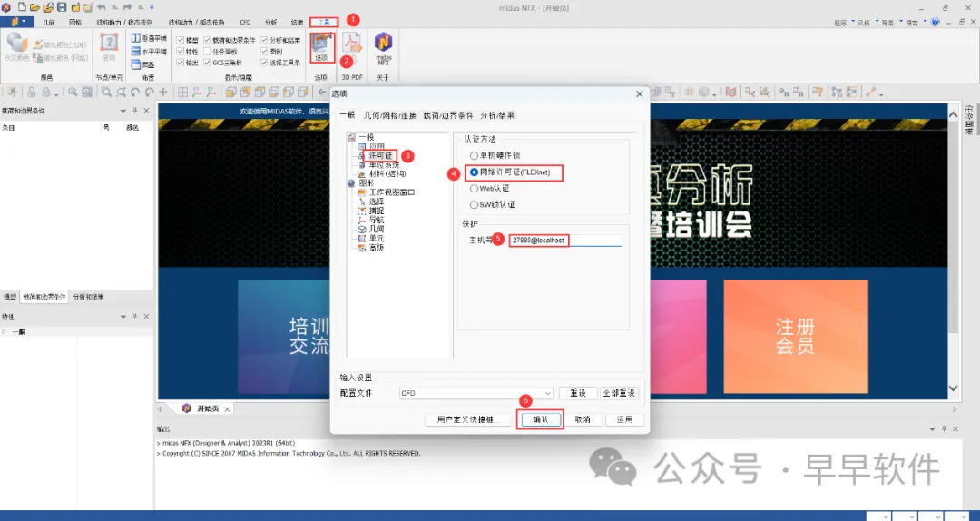
Task: Open the 风格 style dropdown
Action: (x=867, y=23)
